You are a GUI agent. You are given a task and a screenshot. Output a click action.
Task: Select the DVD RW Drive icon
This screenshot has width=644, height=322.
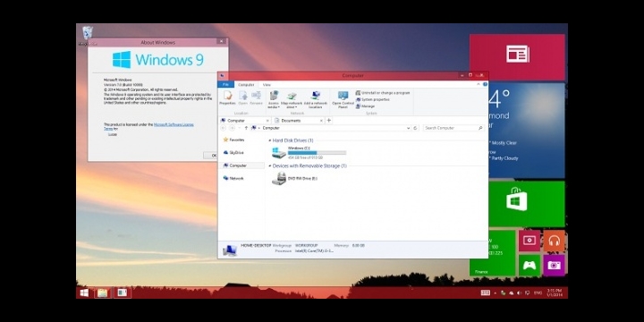coord(279,178)
